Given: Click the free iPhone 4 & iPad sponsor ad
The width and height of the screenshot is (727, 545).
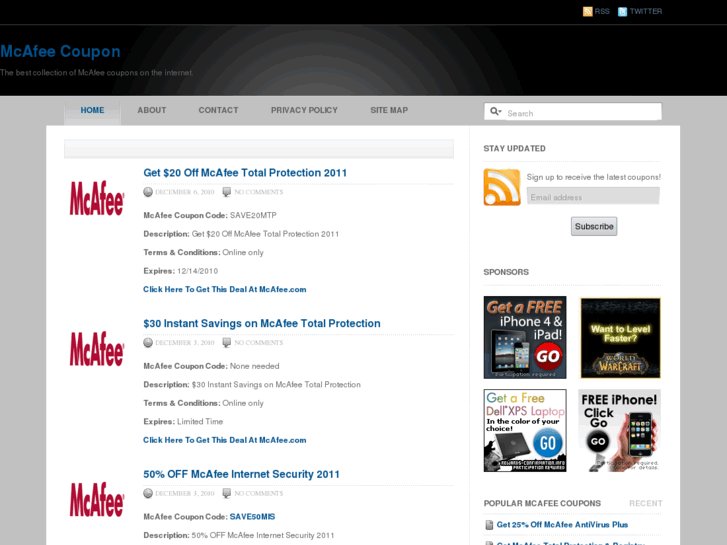Looking at the screenshot, I should 525,338.
